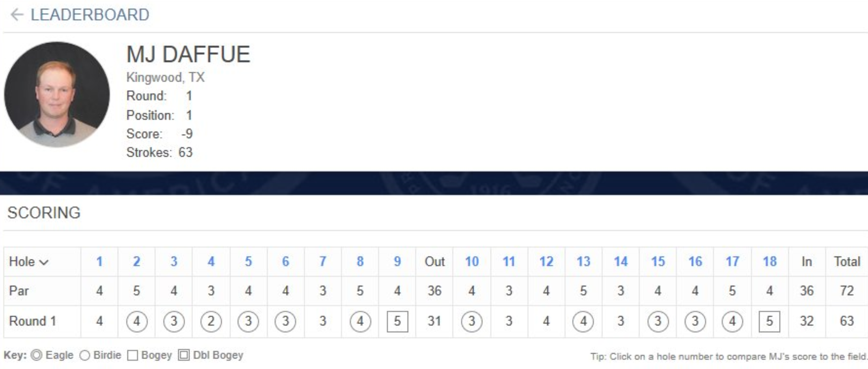Click the circled birdie score on hole 2
868x369 pixels.
[x=137, y=322]
